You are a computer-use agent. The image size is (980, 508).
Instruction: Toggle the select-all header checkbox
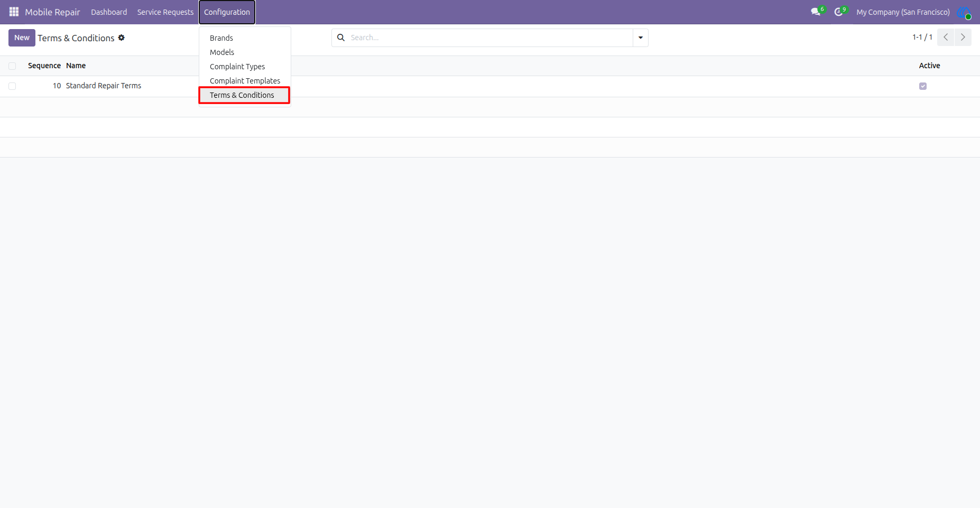[12, 66]
